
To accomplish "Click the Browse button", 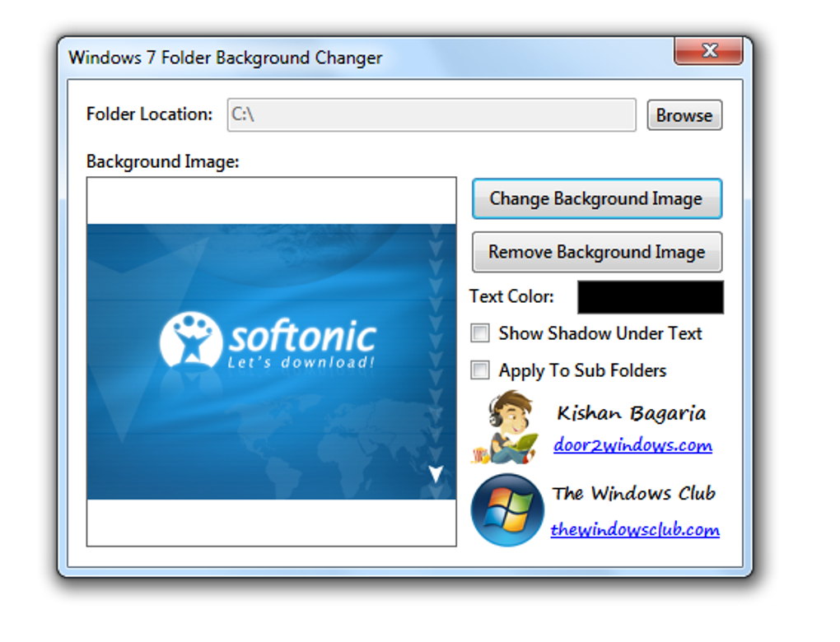I will click(684, 115).
